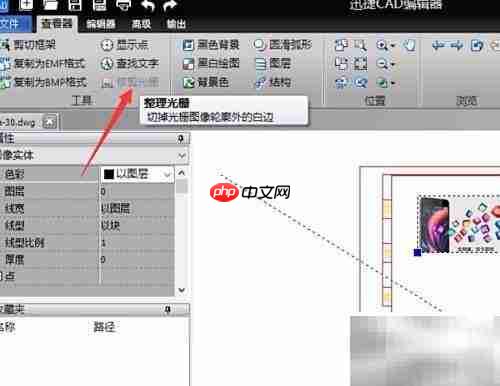Screen dimensions: 500x386
Task: Pin the 收藏夹 favorites panel
Action: [x=168, y=310]
